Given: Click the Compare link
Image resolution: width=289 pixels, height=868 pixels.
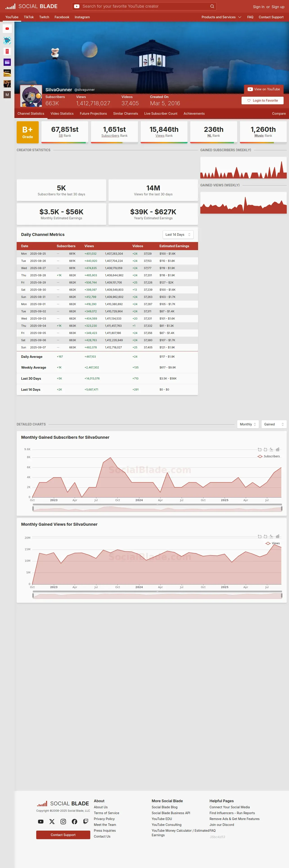Looking at the screenshot, I should [x=279, y=114].
